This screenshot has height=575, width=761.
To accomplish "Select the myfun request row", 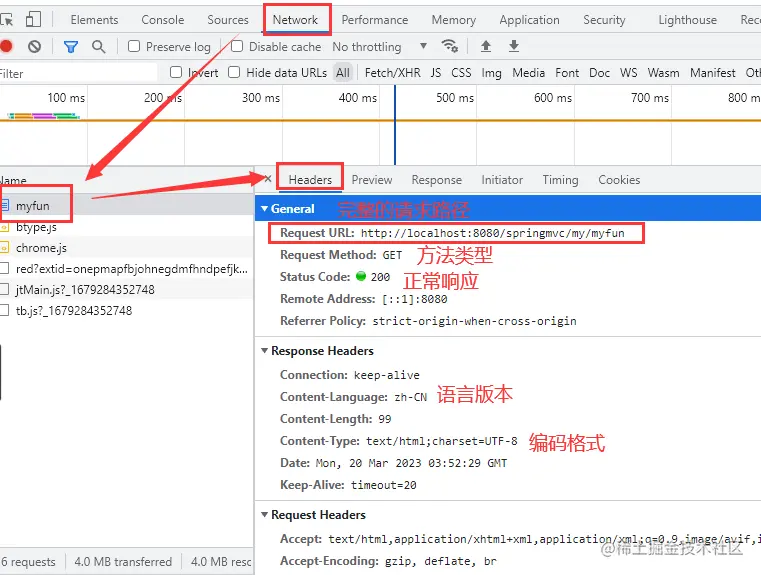I will [x=127, y=205].
